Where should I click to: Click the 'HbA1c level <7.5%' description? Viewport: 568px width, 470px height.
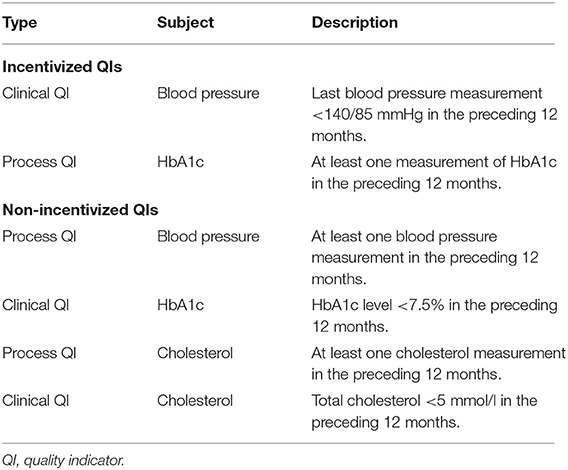point(434,316)
